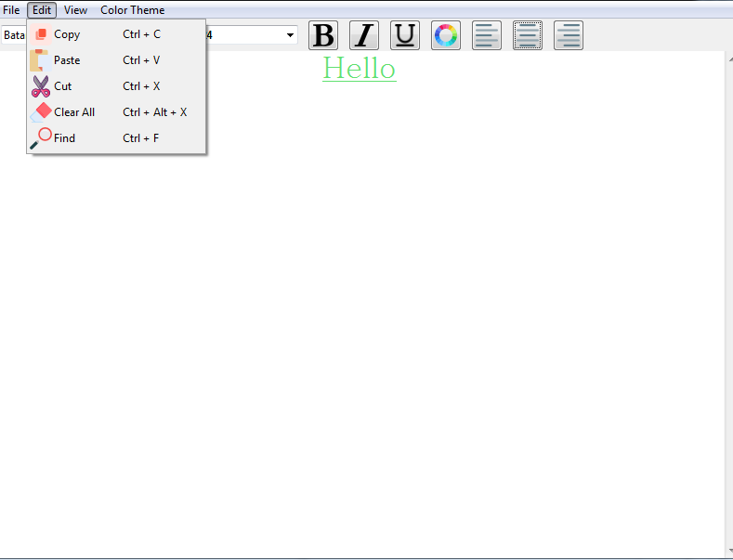The width and height of the screenshot is (733, 560).
Task: Open the font color picker wheel
Action: pyautogui.click(x=446, y=35)
